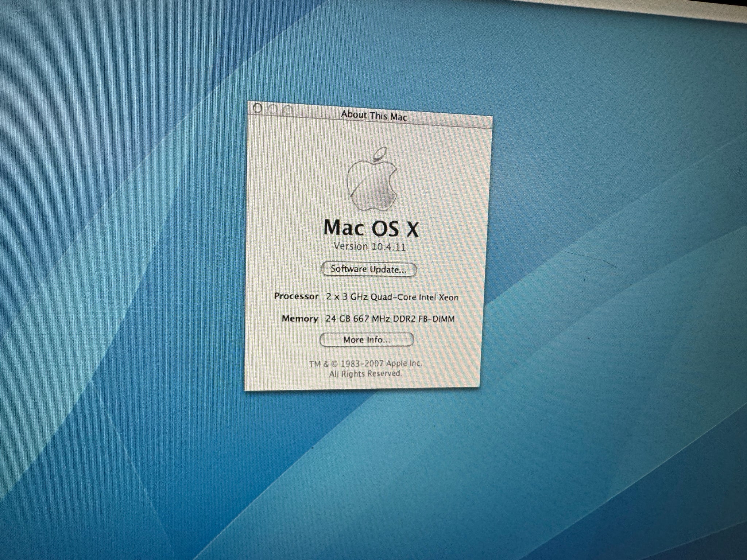
Task: Close the About This Mac window
Action: tap(258, 108)
